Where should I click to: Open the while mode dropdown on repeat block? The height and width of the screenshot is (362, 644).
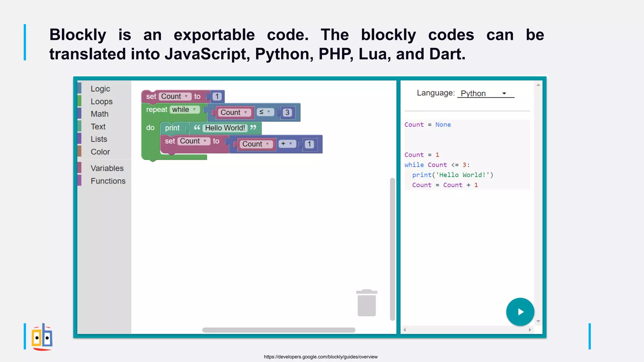click(185, 110)
